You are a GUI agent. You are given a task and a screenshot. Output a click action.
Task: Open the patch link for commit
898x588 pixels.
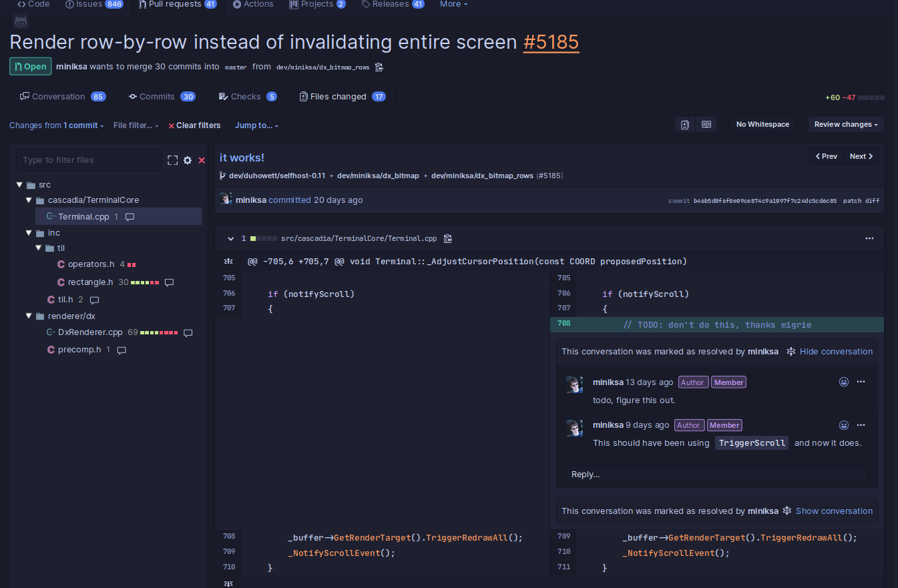pos(853,201)
